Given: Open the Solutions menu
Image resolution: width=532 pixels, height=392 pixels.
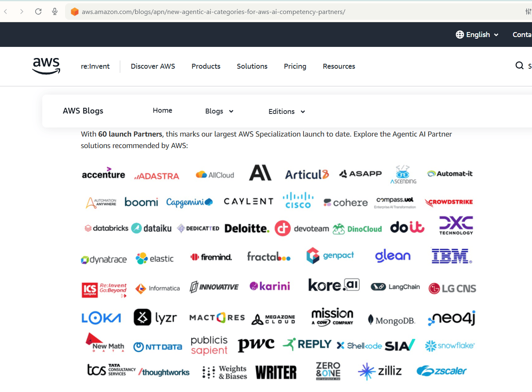Looking at the screenshot, I should point(252,66).
